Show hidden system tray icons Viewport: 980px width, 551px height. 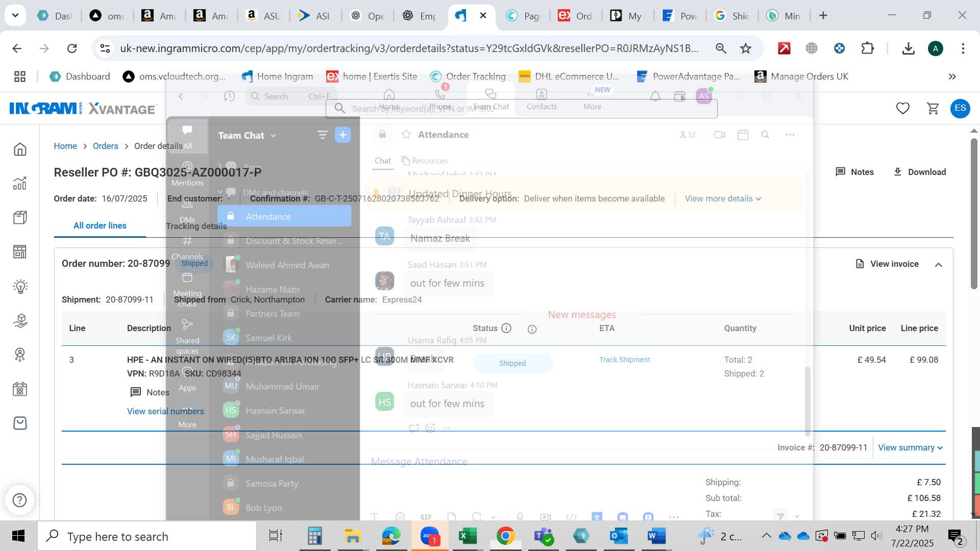pyautogui.click(x=766, y=536)
